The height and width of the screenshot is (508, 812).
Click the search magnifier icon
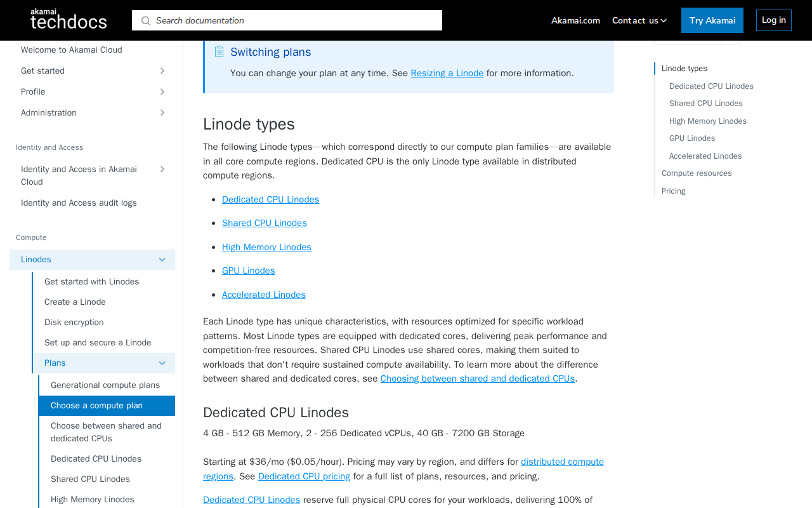[146, 20]
